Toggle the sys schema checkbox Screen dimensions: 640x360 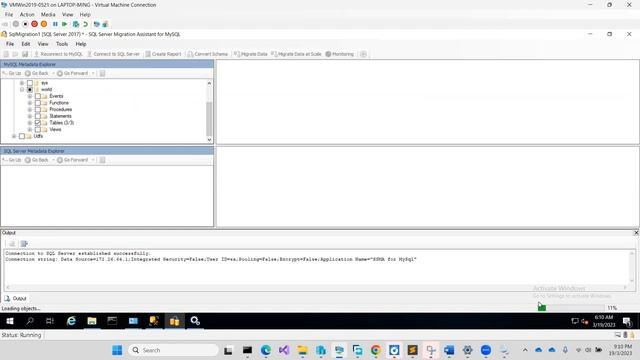click(x=30, y=83)
